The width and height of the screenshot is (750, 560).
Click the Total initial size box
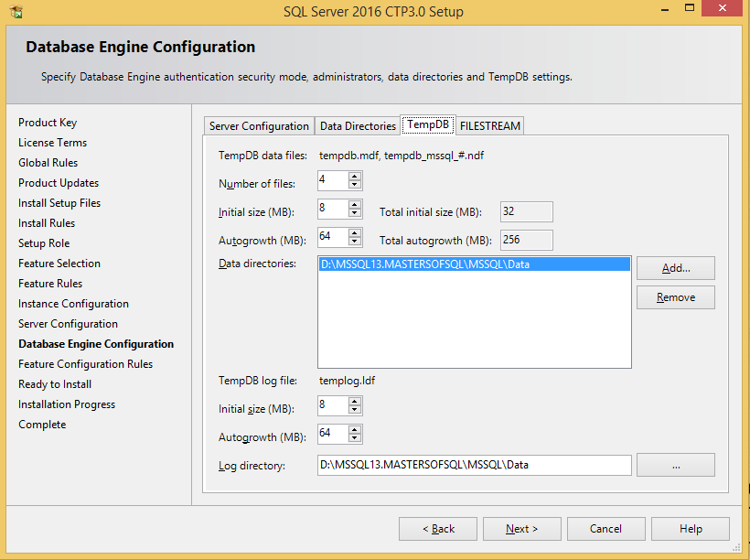pos(527,211)
